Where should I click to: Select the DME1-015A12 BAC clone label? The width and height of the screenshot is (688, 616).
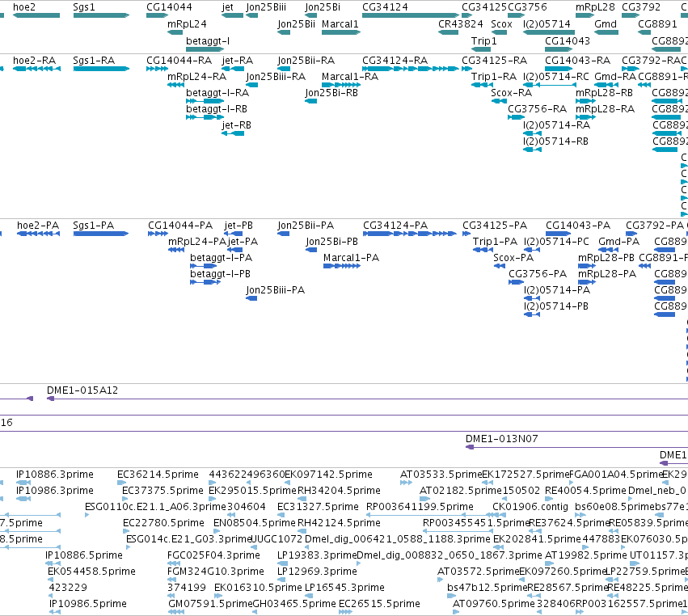pyautogui.click(x=82, y=390)
